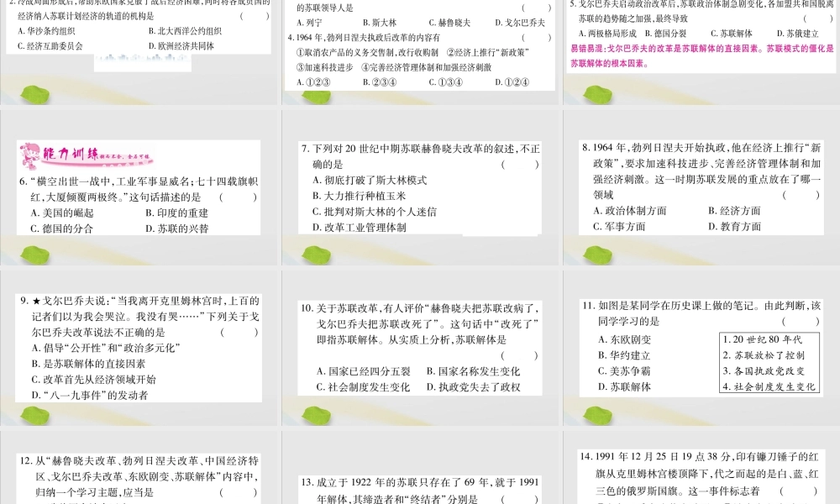Pick C. 军事方面 in question 8
The width and height of the screenshot is (840, 504).
619,227
